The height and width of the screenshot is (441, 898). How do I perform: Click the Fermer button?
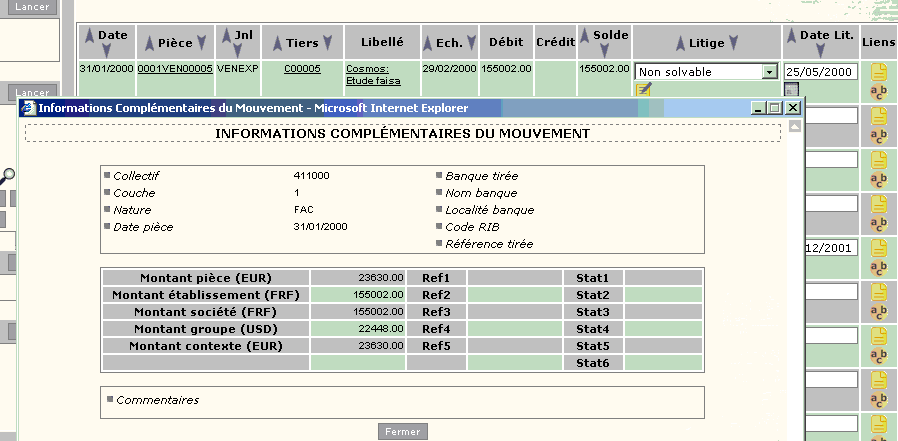tap(403, 432)
